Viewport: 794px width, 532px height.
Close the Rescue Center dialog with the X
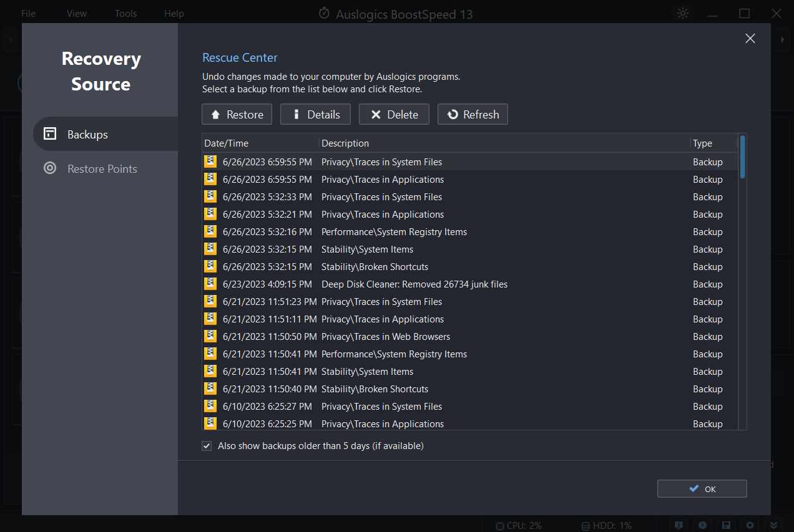pyautogui.click(x=750, y=39)
